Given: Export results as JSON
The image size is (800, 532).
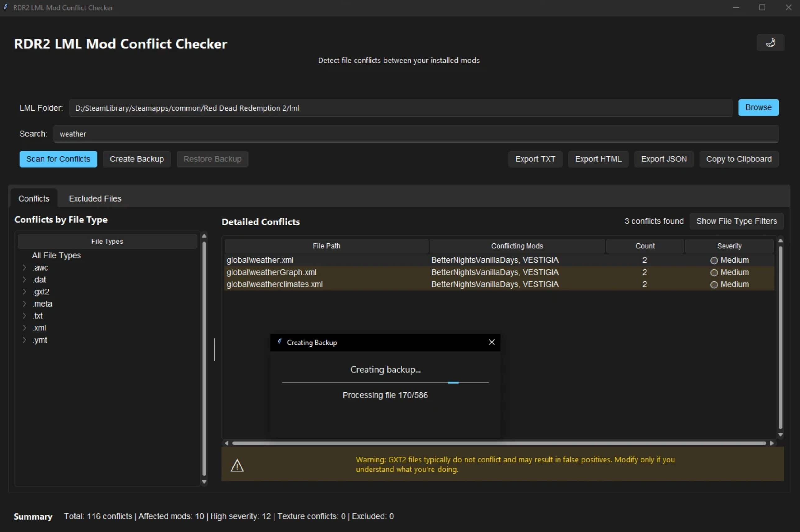Looking at the screenshot, I should (664, 159).
